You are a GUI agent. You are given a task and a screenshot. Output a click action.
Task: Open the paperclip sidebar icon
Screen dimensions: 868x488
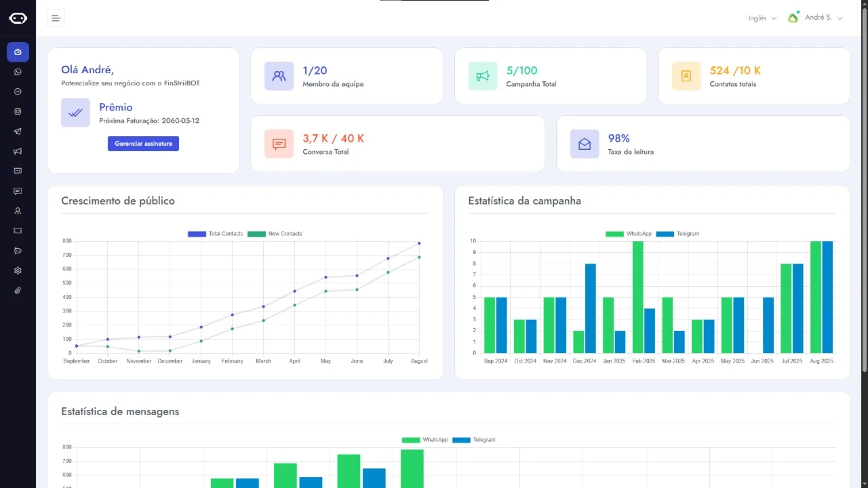(x=18, y=290)
